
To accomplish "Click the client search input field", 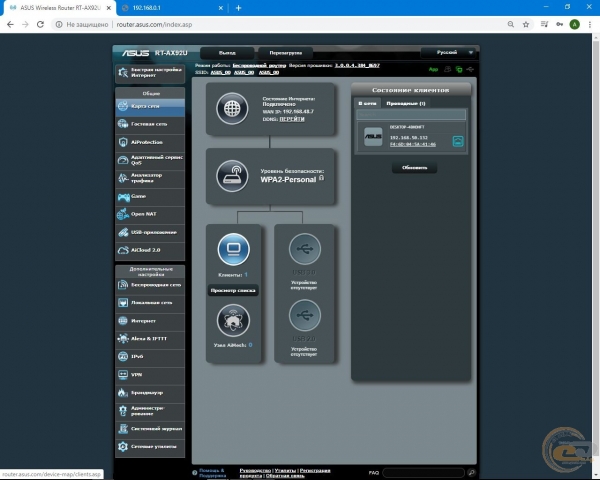I will coord(411,114).
